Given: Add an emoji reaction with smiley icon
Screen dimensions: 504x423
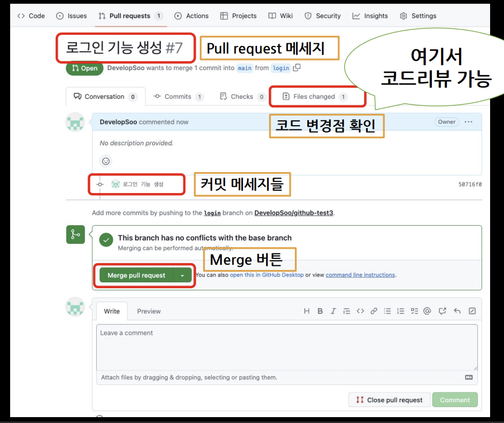Looking at the screenshot, I should click(x=106, y=161).
